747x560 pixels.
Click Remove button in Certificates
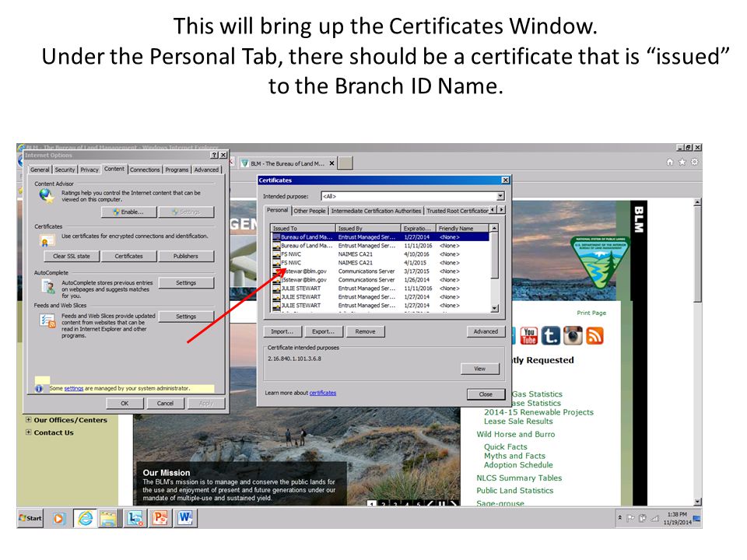click(366, 331)
